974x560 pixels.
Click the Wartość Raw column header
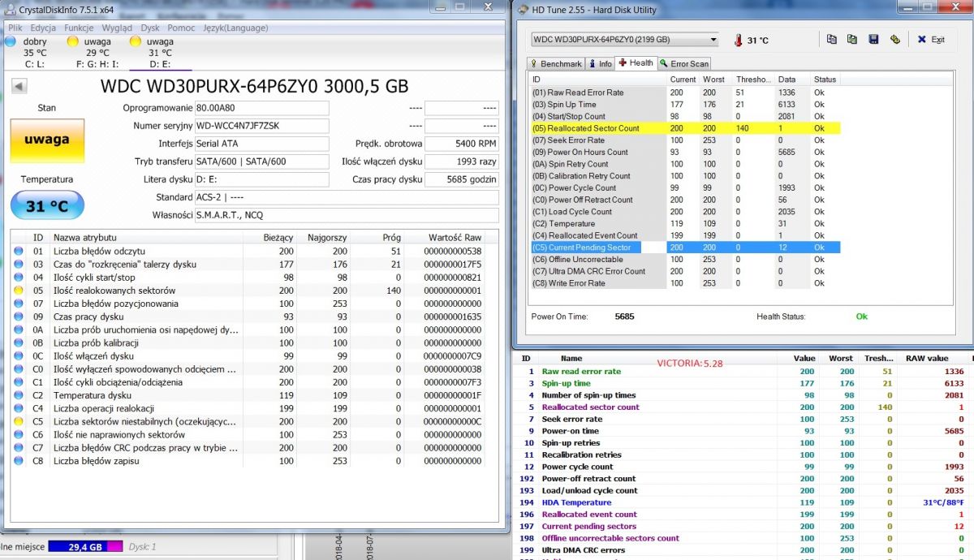(x=444, y=237)
